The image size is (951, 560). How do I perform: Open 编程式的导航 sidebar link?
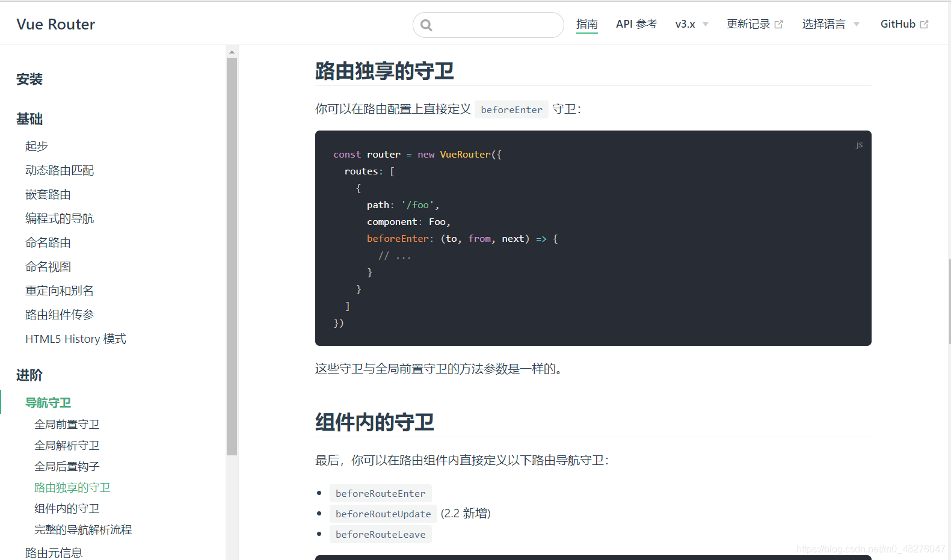point(60,218)
